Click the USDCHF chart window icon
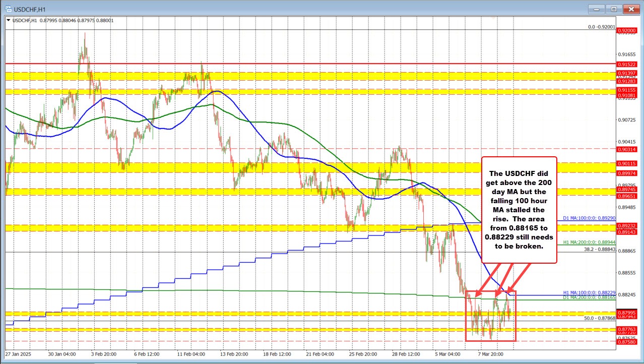The image size is (644, 364). click(6, 9)
